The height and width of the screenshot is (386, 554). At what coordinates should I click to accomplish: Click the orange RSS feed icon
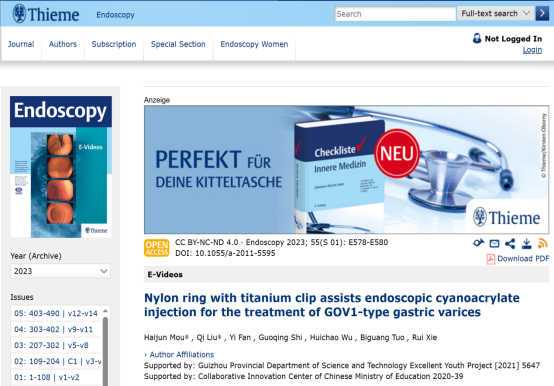543,243
